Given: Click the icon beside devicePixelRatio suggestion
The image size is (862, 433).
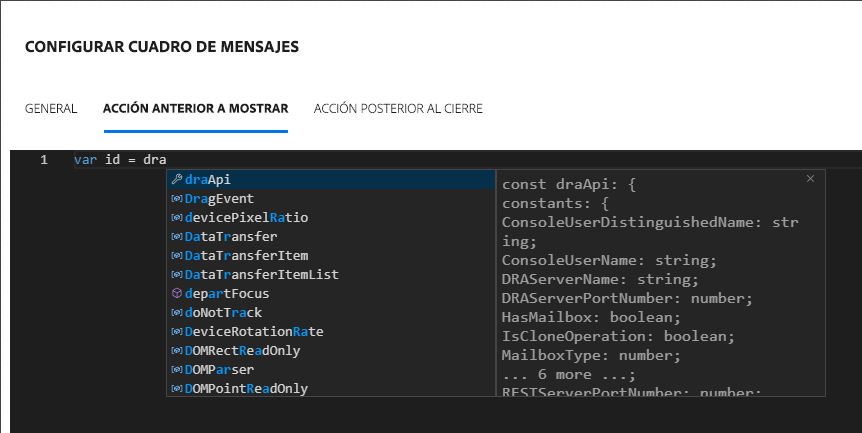Looking at the screenshot, I should pos(177,218).
